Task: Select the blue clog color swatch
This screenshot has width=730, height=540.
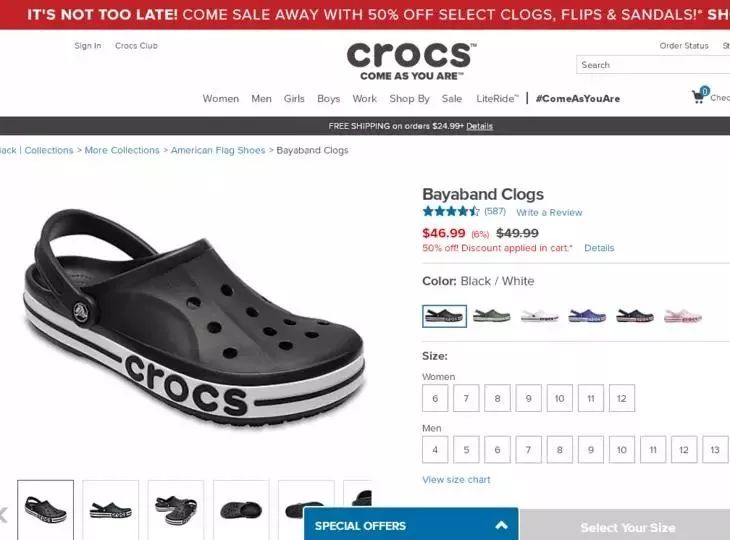Action: pos(587,316)
